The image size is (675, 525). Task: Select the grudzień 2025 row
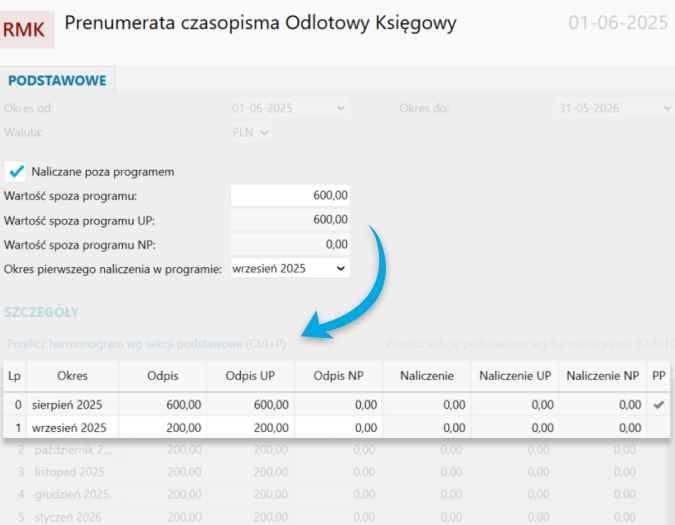point(72,494)
